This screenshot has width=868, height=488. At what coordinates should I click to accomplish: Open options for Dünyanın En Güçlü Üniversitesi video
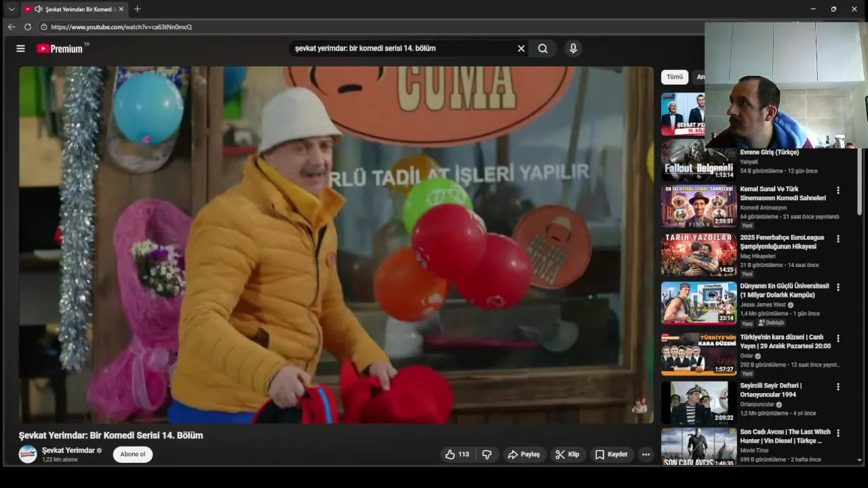[x=838, y=287]
